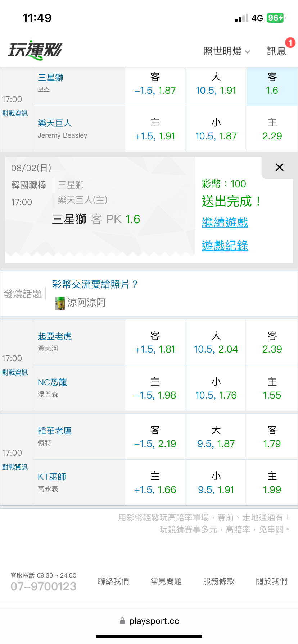Pick 大 10.5, 2.04 for 起亞老虎 game
The image size is (298, 644).
point(216,342)
